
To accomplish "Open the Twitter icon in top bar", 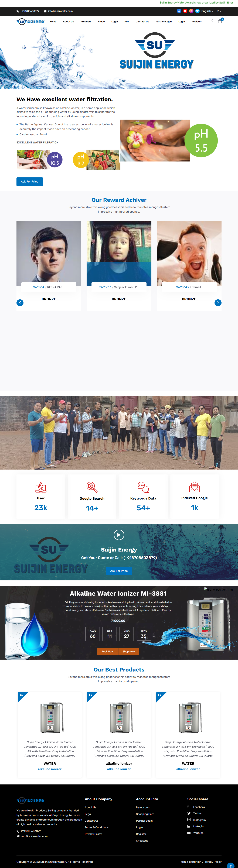I will 197,11.
